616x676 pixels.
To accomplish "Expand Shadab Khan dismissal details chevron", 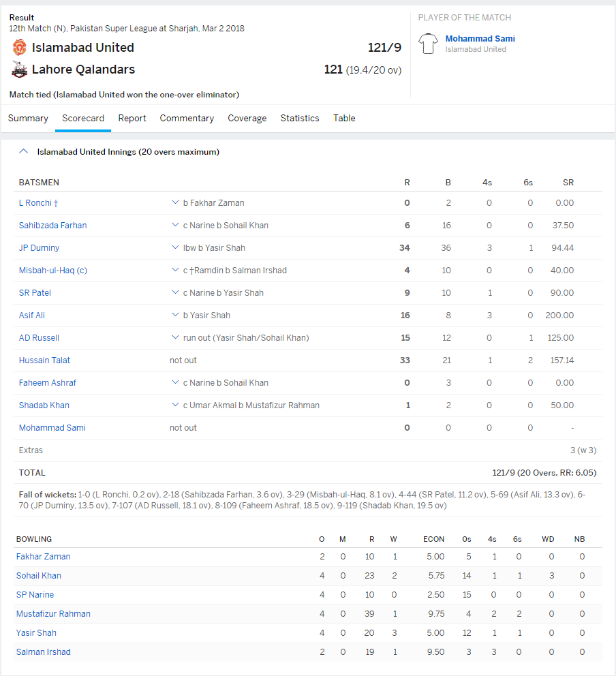I will pos(175,405).
